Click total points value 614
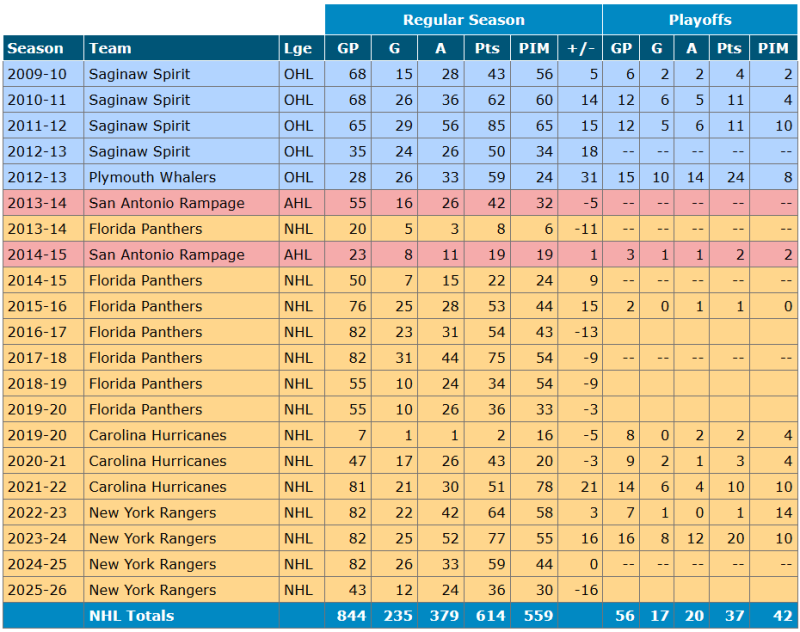The height and width of the screenshot is (632, 800). point(490,616)
